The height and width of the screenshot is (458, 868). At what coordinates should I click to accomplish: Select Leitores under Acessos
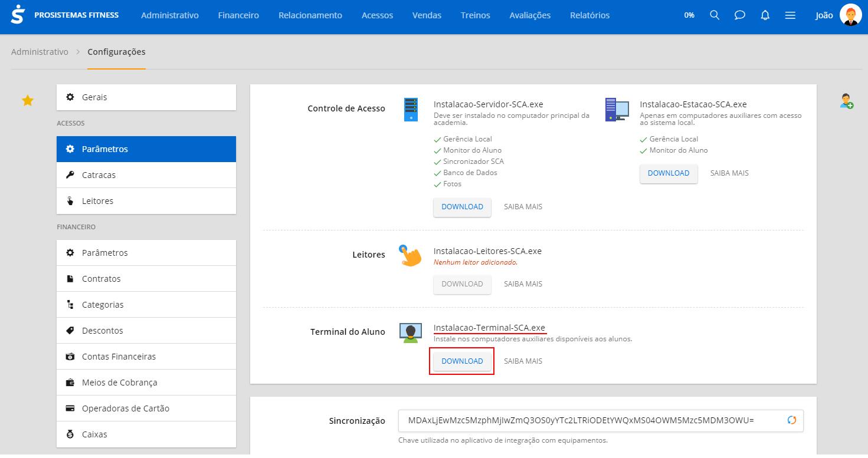pos(146,201)
